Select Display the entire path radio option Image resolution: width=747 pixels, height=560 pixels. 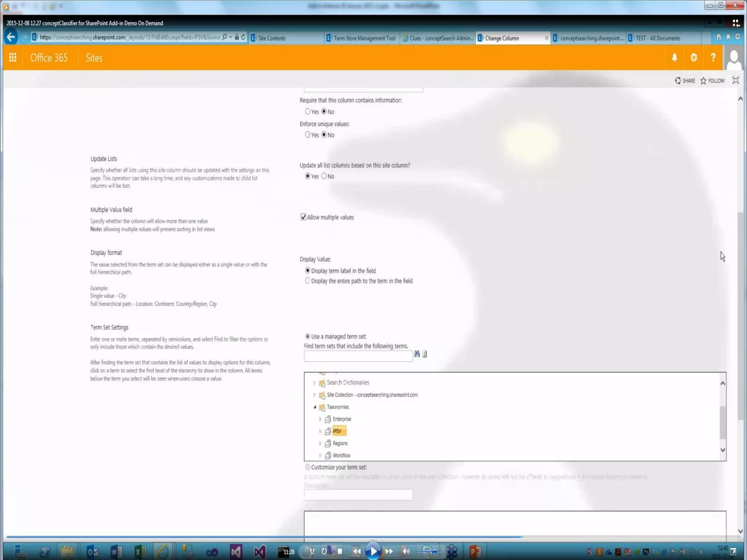[x=307, y=281]
